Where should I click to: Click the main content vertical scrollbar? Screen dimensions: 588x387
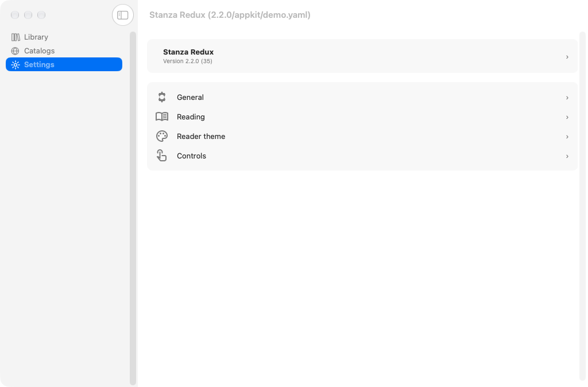click(x=582, y=206)
